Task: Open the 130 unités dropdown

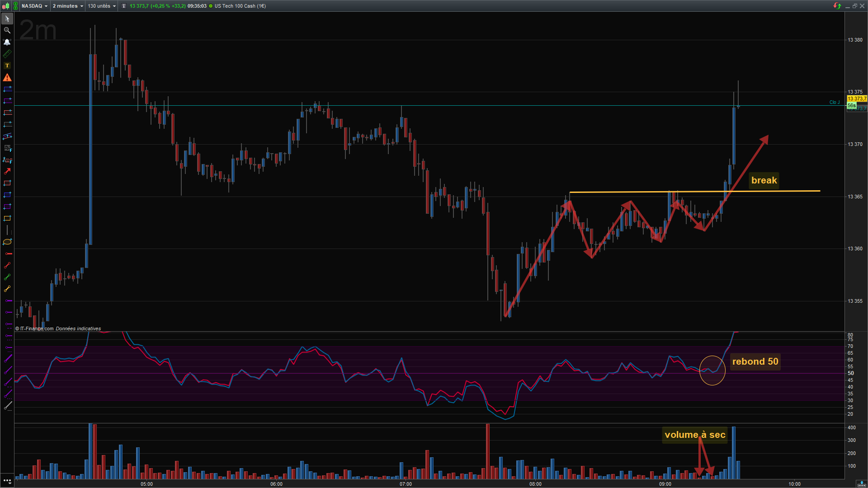Action: pos(102,6)
